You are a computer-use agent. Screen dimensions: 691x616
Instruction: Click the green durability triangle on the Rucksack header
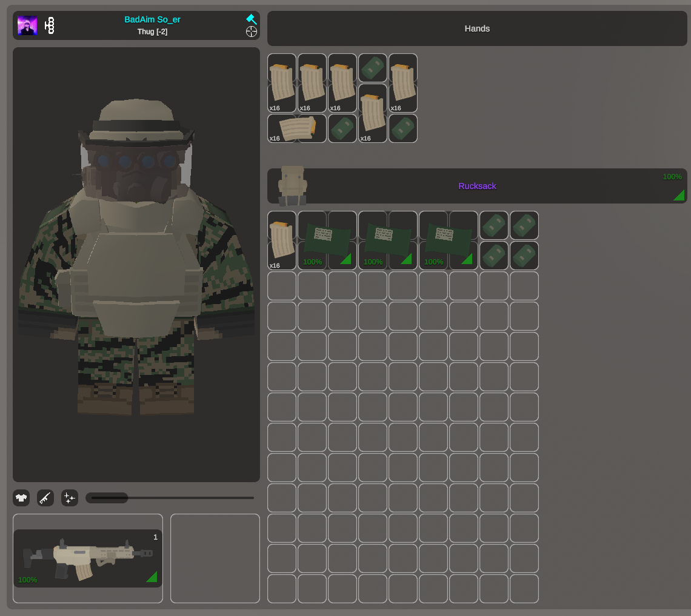pos(680,196)
